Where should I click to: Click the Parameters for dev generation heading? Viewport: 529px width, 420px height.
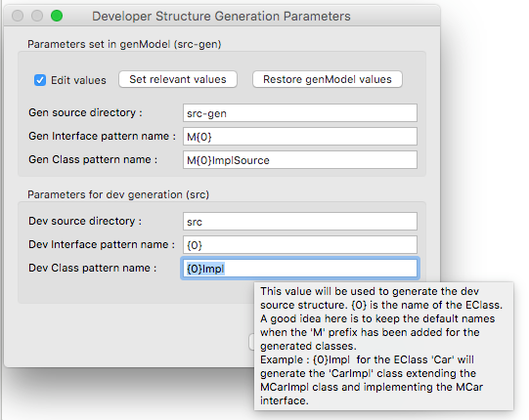(118, 194)
